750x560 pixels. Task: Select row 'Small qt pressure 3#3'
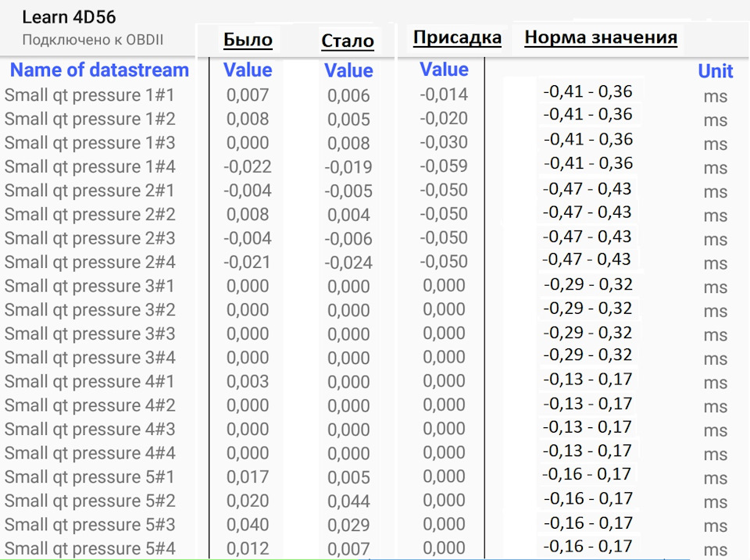tap(375, 334)
